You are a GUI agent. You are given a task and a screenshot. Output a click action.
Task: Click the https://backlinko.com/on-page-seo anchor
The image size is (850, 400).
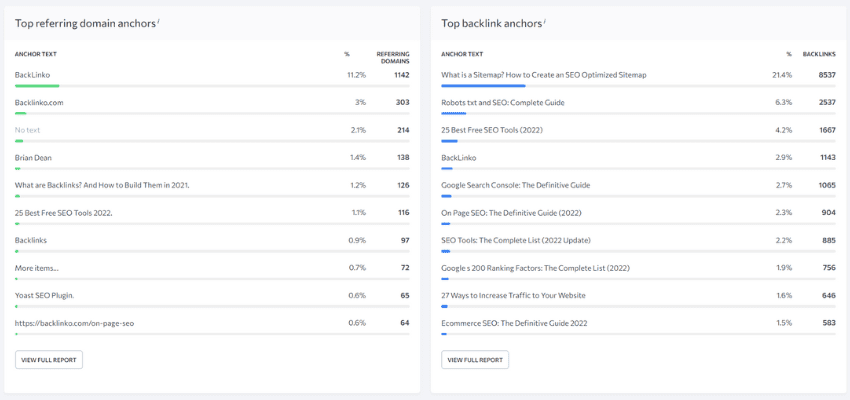pos(74,324)
